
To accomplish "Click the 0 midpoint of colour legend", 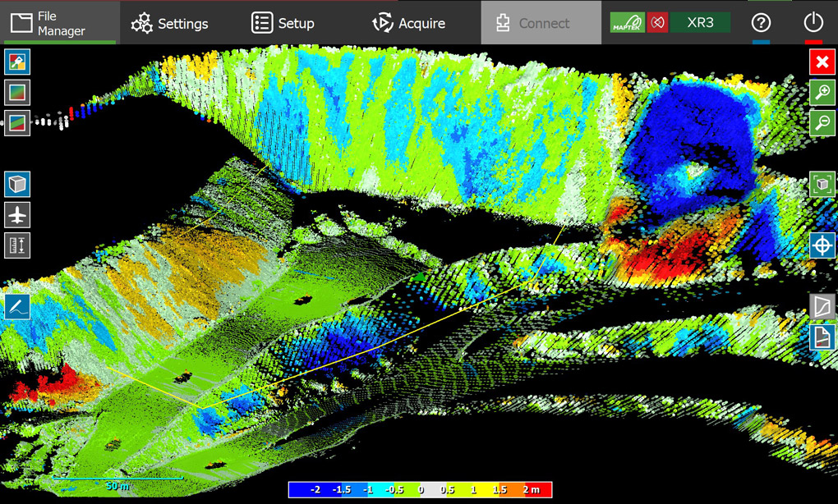I will tap(421, 489).
